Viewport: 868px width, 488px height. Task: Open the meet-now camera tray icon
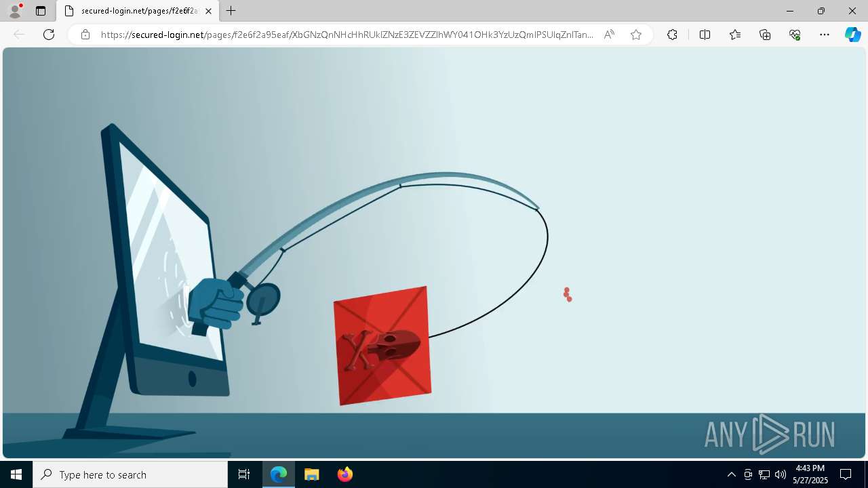(x=748, y=474)
